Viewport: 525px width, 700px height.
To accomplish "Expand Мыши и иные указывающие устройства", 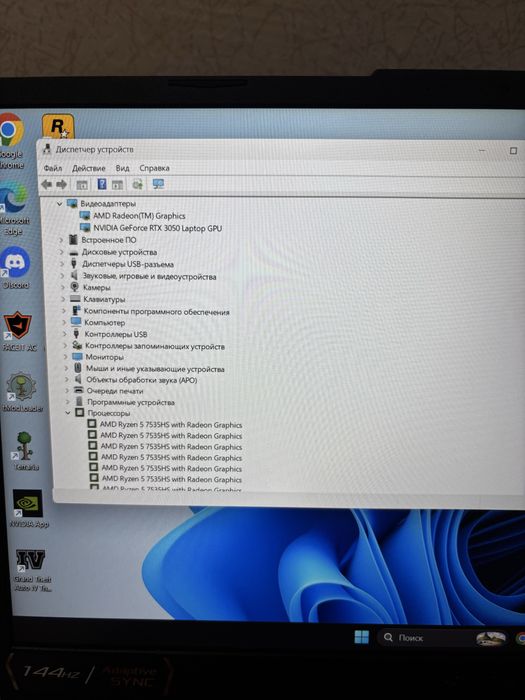I will pos(66,369).
